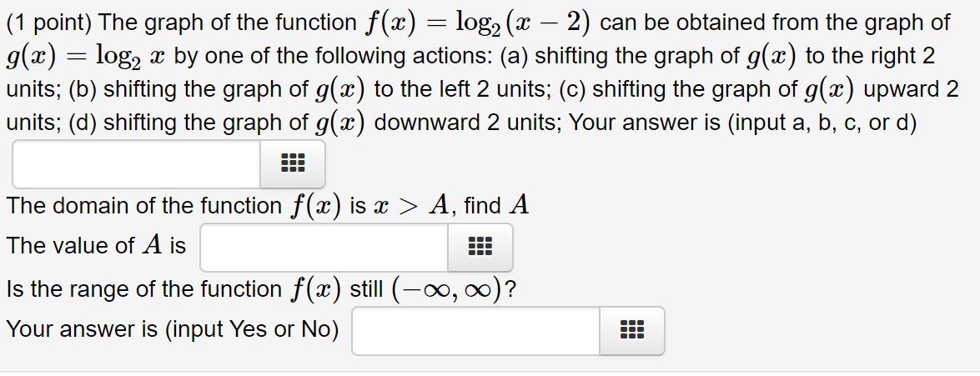Open equation editor beside the value of A box
Viewport: 980px width, 376px height.
click(480, 248)
